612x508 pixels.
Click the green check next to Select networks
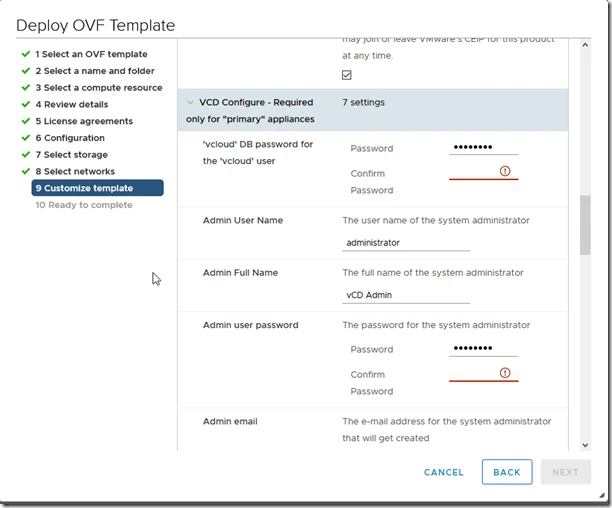click(26, 171)
